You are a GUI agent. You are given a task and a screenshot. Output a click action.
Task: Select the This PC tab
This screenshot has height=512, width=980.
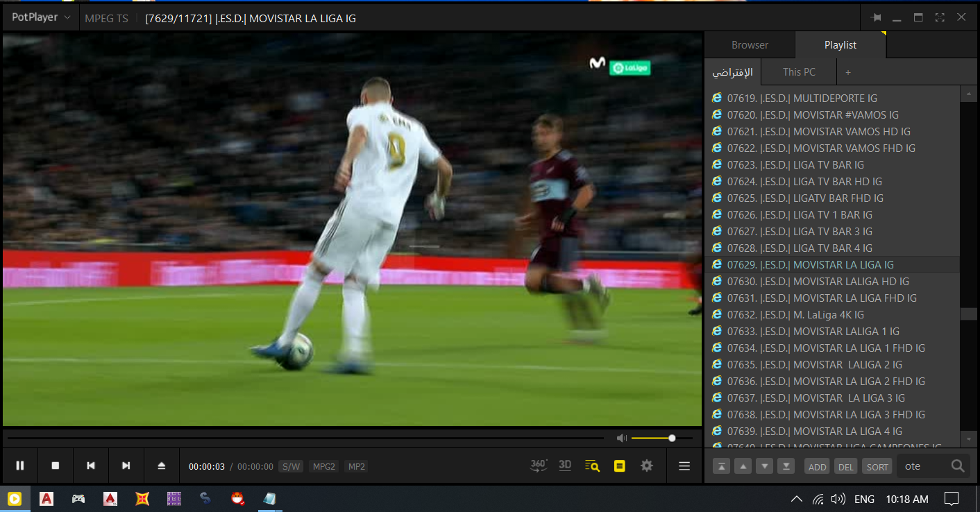click(x=799, y=72)
